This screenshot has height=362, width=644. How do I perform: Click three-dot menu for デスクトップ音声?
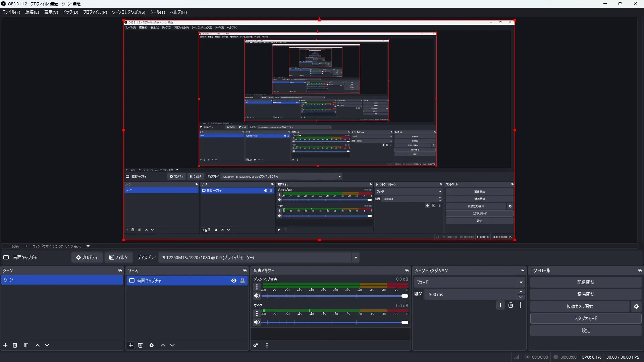pos(257,287)
